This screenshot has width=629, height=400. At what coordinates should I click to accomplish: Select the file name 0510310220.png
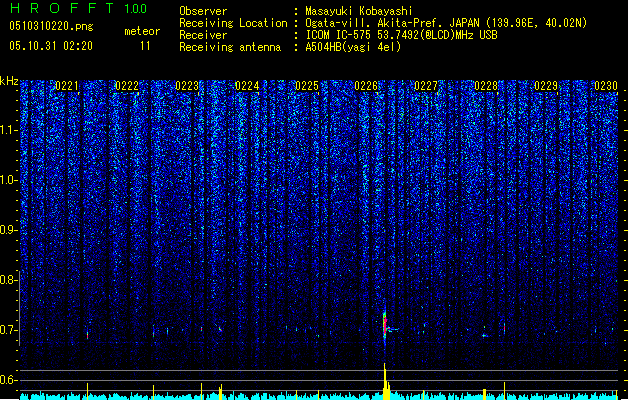51,27
